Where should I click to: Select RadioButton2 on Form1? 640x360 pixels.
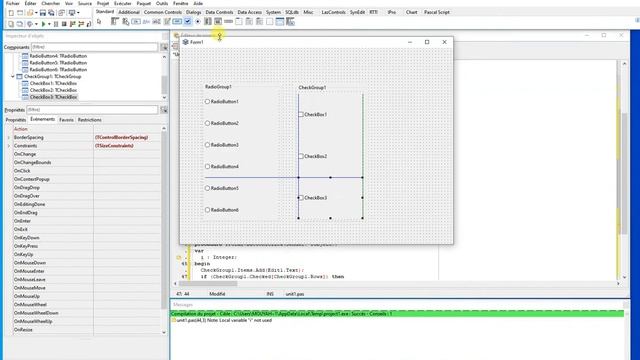pos(222,123)
